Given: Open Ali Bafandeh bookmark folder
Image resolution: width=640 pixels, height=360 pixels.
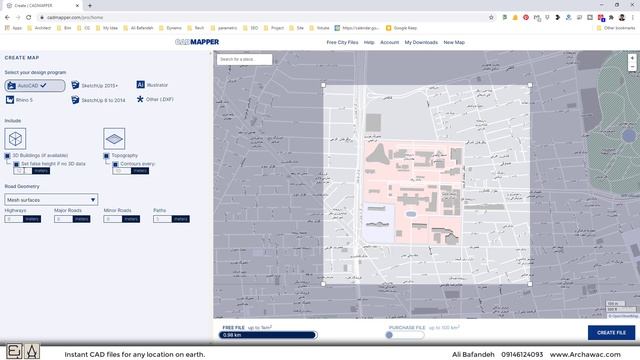Looking at the screenshot, I should pyautogui.click(x=138, y=28).
